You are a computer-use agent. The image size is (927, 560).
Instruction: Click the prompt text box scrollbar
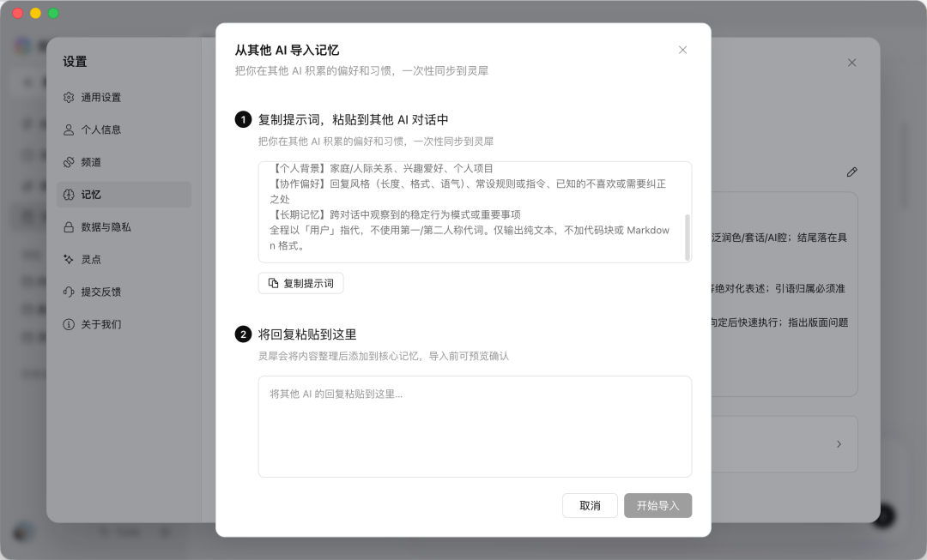point(687,237)
